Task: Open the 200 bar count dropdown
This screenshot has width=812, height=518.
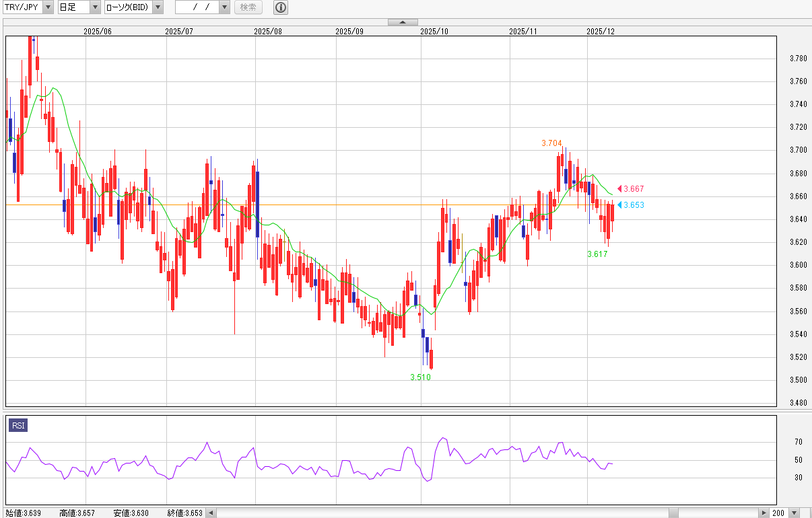Action: 794,513
